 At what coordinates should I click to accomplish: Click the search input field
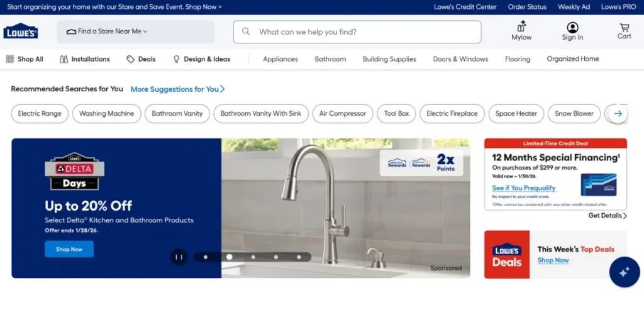point(365,31)
